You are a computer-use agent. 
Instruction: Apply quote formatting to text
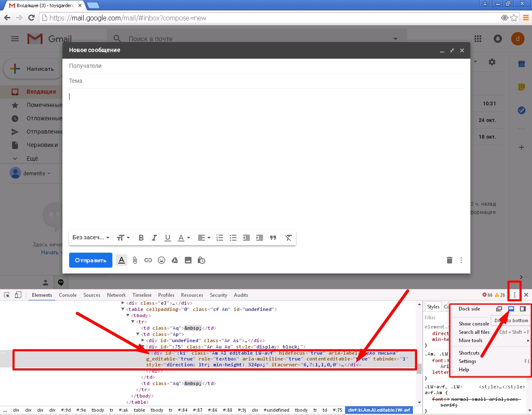click(x=273, y=238)
